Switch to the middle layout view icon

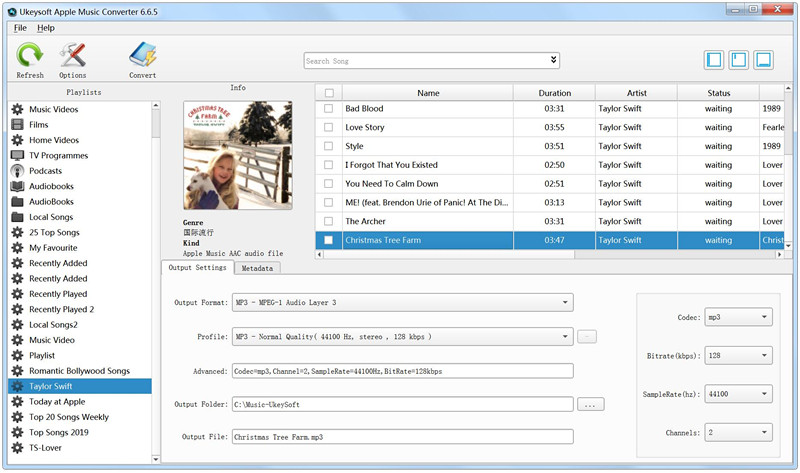[x=738, y=60]
